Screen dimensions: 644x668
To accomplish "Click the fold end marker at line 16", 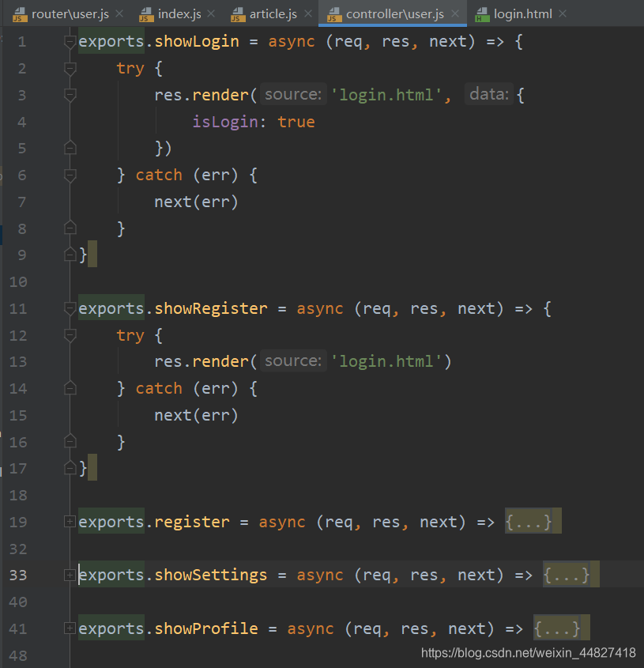I will pos(70,441).
